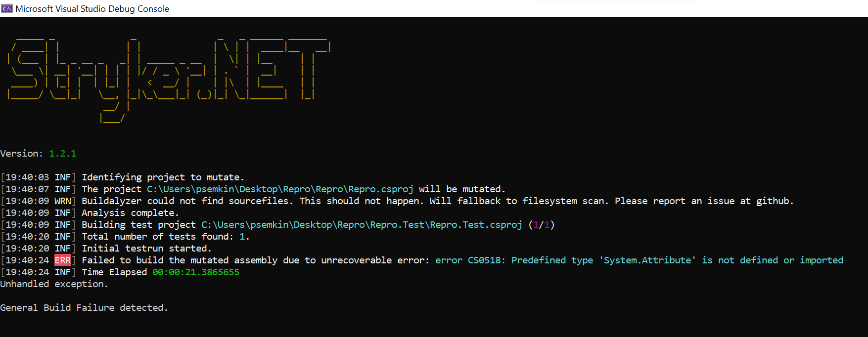Click the INF tag on the Analysis complete line
The image size is (868, 337).
63,212
